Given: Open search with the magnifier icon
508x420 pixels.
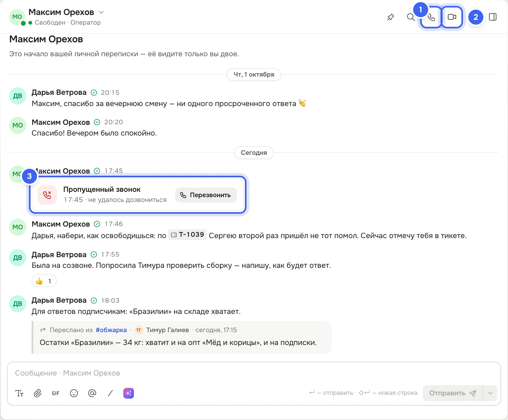Looking at the screenshot, I should [x=411, y=17].
